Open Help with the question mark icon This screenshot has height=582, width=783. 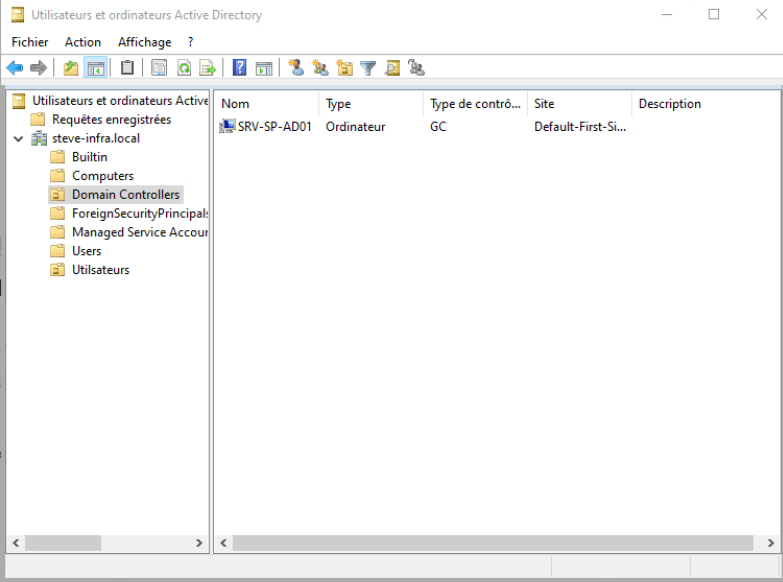[x=240, y=68]
